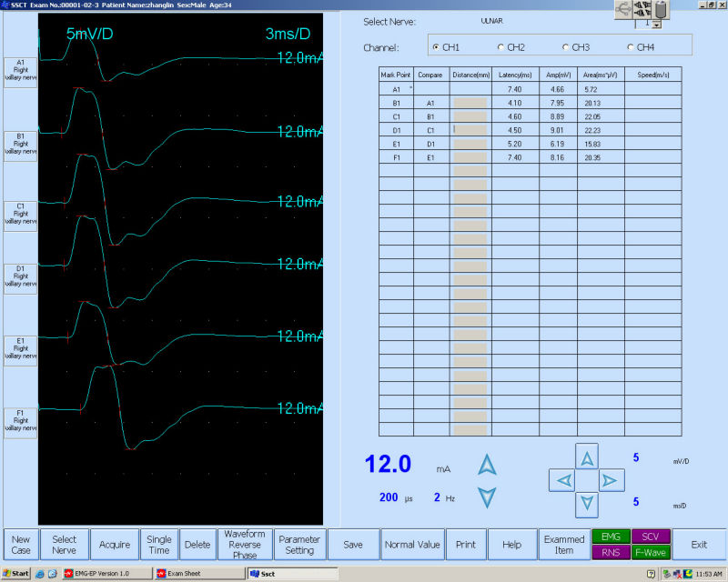
Task: Select channel CH4 radio button
Action: (x=630, y=47)
